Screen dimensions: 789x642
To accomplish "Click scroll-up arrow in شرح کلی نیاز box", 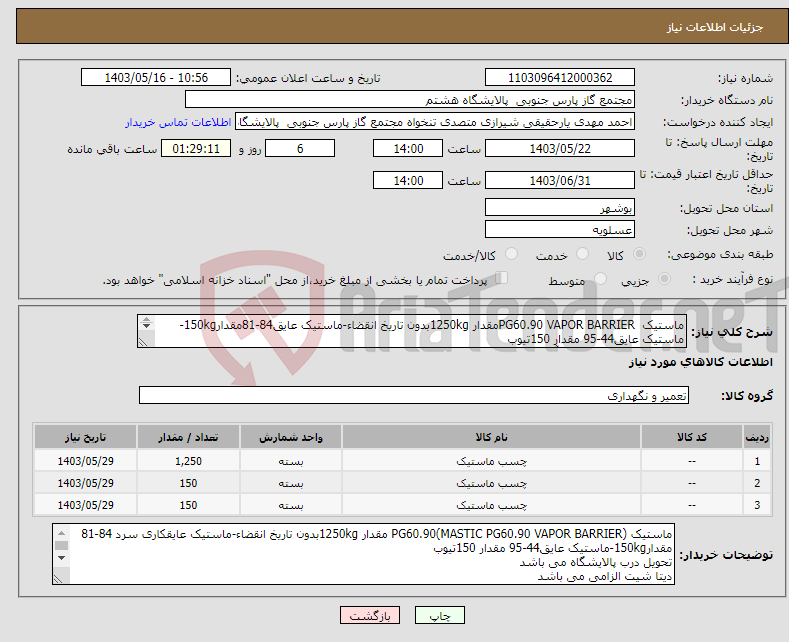I will tap(146, 319).
